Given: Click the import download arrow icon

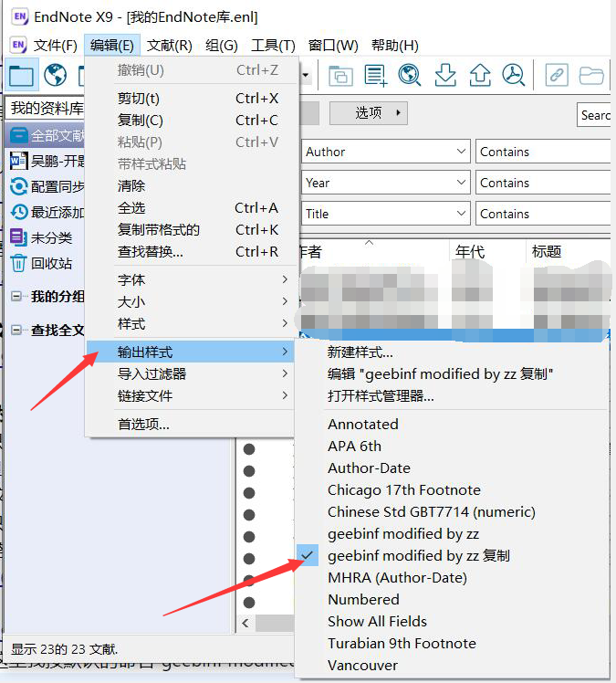Looking at the screenshot, I should pyautogui.click(x=444, y=75).
